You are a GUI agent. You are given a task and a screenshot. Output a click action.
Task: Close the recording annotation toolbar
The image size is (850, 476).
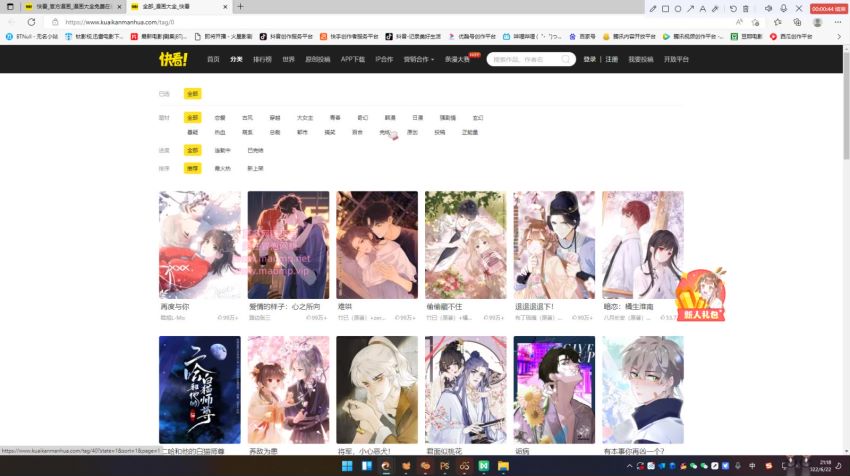pyautogui.click(x=799, y=9)
